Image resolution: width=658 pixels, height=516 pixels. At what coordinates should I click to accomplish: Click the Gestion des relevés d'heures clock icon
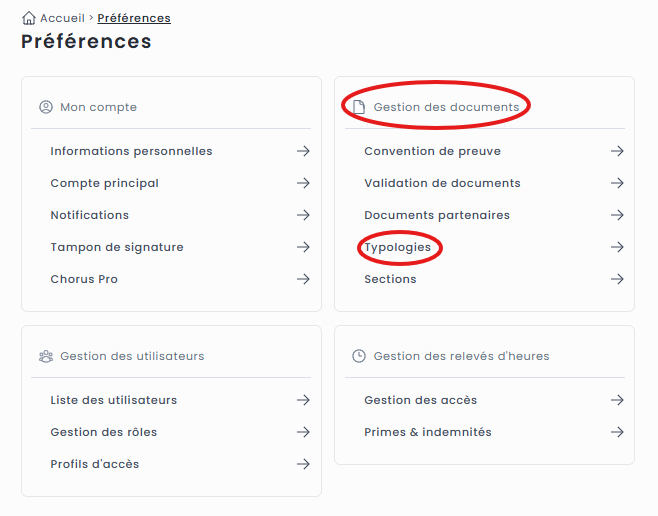click(360, 356)
